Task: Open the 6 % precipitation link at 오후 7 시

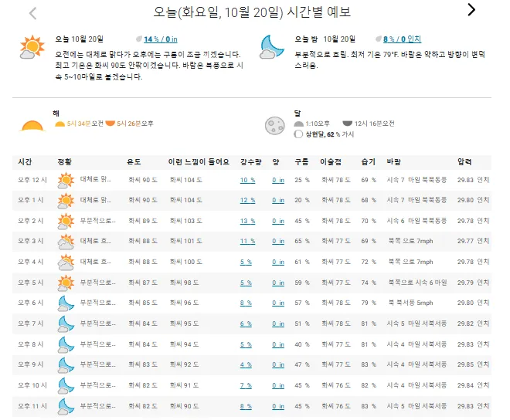Action: coord(246,324)
